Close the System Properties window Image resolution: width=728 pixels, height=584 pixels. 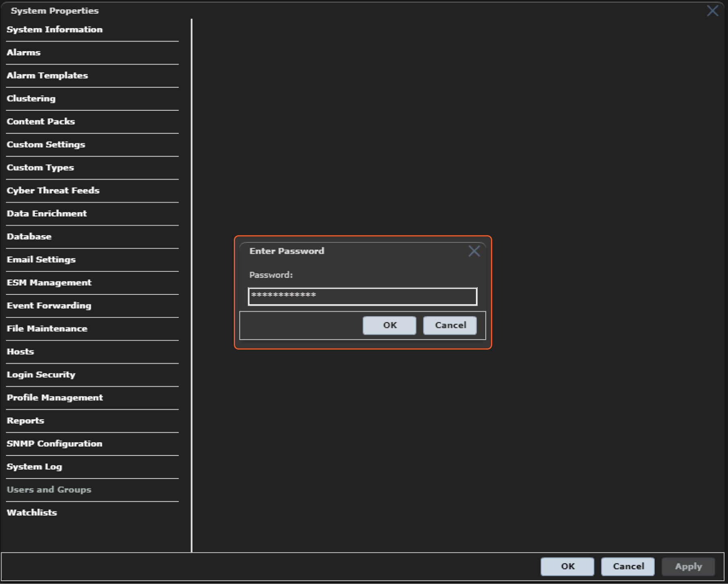pos(712,11)
